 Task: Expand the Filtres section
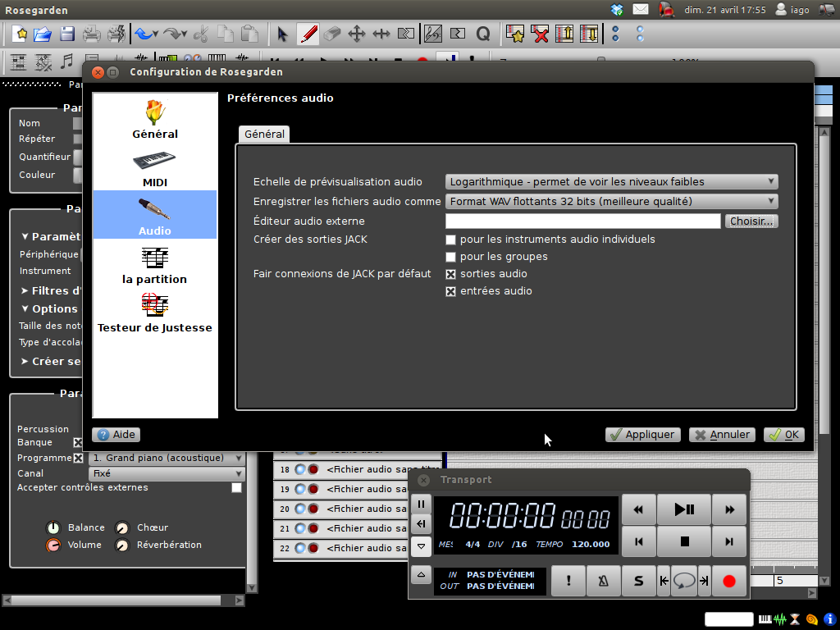(x=25, y=291)
